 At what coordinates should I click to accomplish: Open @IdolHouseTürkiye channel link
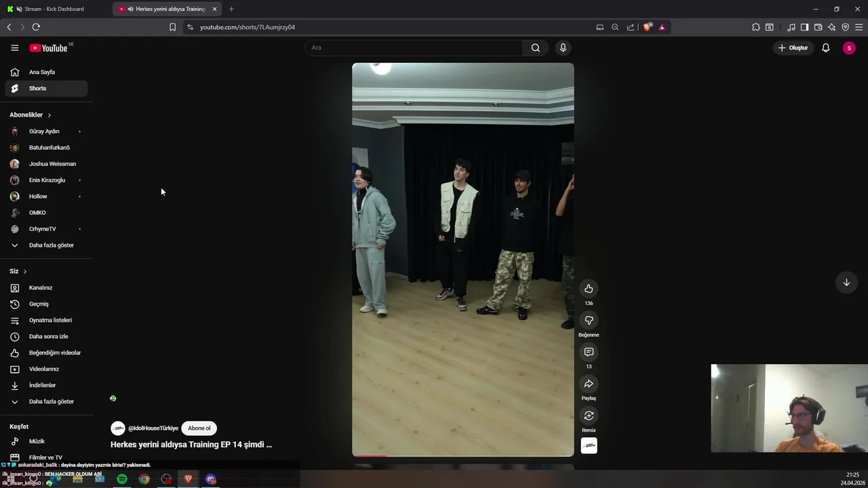point(153,428)
